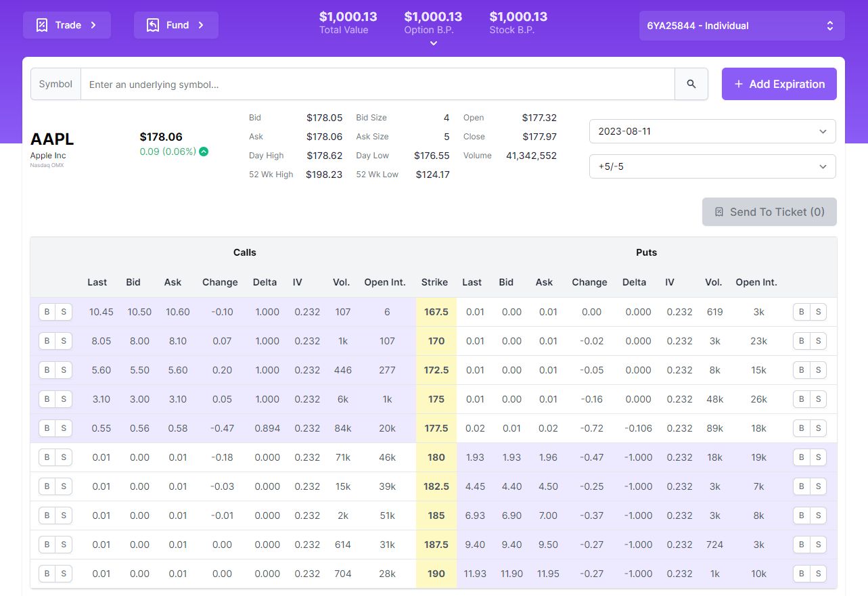Toggle Sell for the 190 strike put
Viewport: 868px width, 596px height.
pyautogui.click(x=818, y=574)
